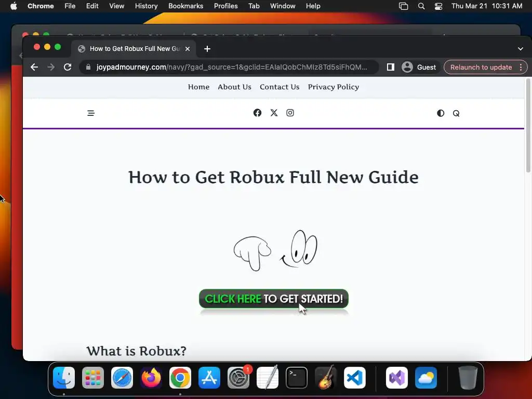The width and height of the screenshot is (532, 399).
Task: Open the About Us link
Action: 234,87
